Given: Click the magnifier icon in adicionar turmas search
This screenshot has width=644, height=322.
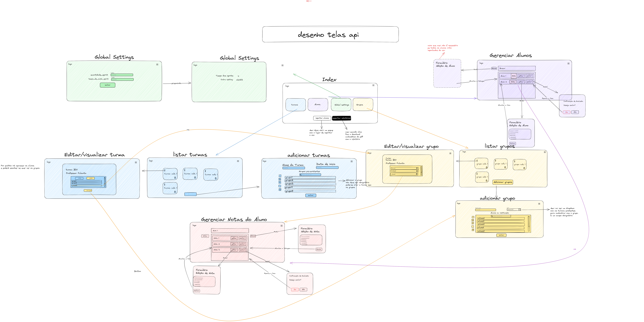Looking at the screenshot, I should point(301,175).
